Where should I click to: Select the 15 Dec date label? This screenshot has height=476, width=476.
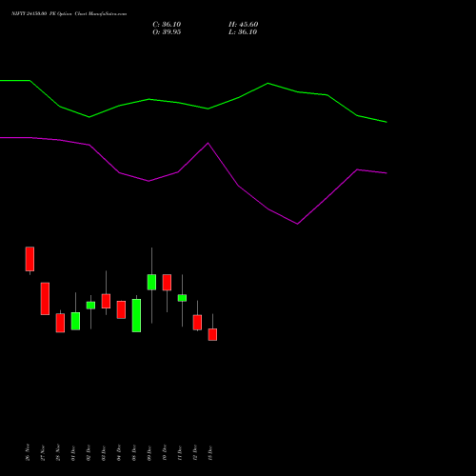210,453
